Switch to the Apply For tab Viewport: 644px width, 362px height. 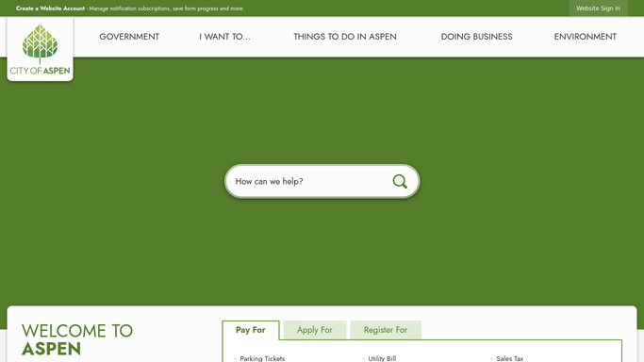(x=315, y=330)
